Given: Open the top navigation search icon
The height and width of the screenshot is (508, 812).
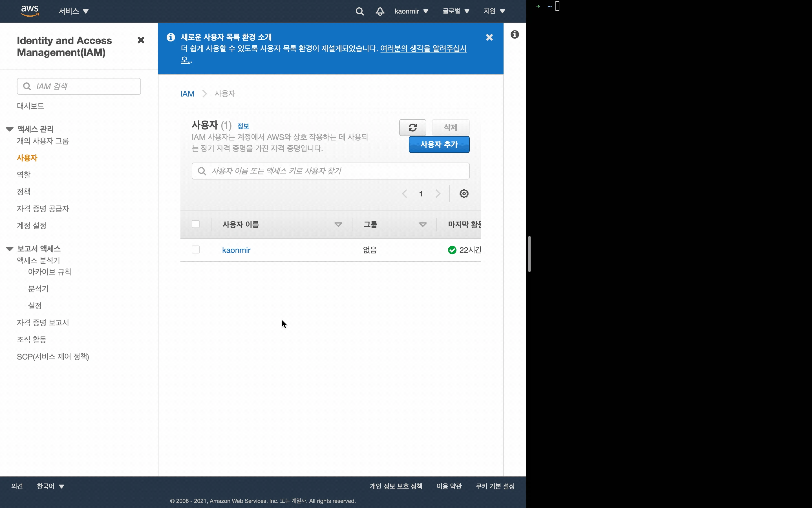Looking at the screenshot, I should pyautogui.click(x=360, y=11).
